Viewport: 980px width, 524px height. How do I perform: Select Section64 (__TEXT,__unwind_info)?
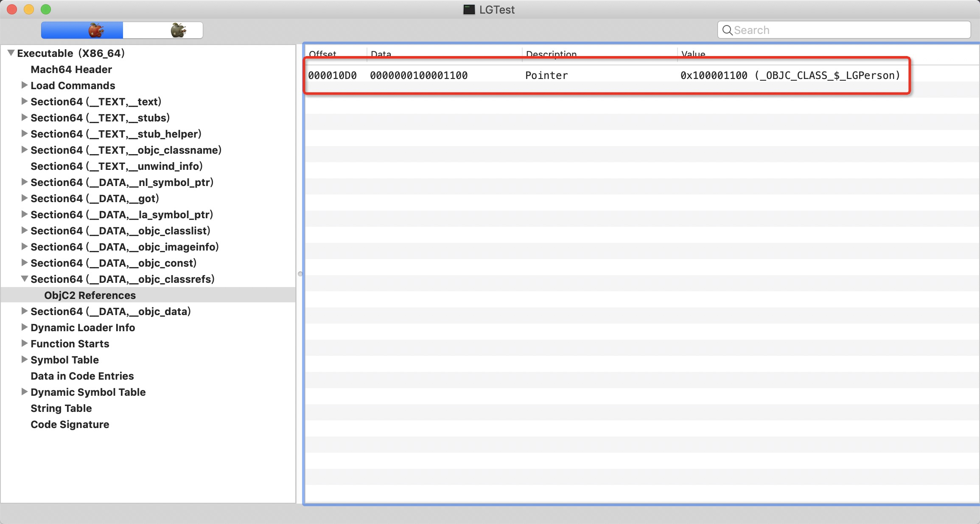click(117, 166)
